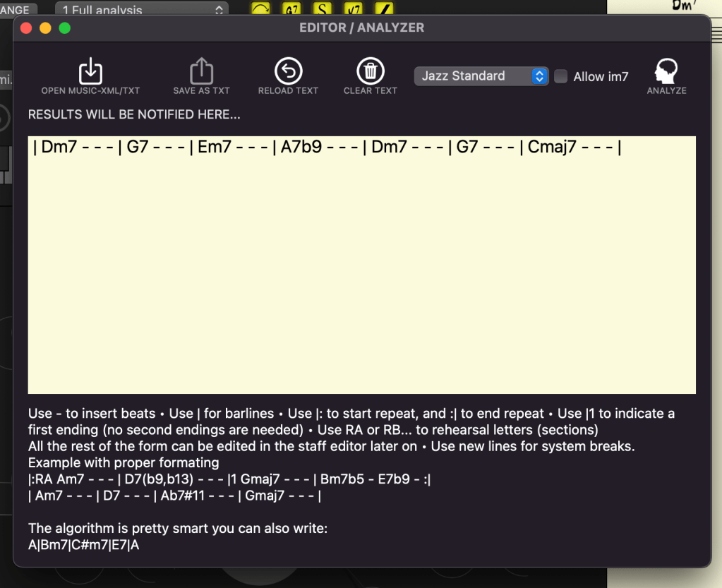This screenshot has height=588, width=722.
Task: Click the EDITOR / ANALYZER title bar
Action: (x=361, y=28)
